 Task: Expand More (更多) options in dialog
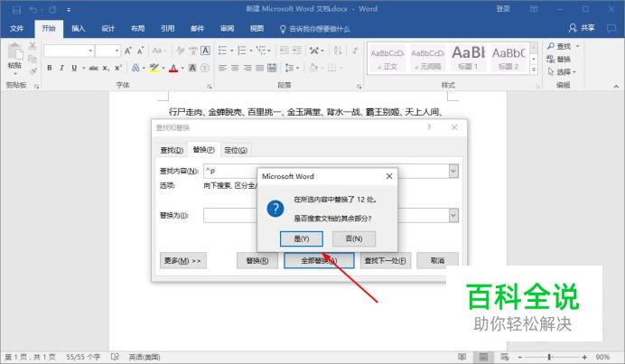(183, 261)
